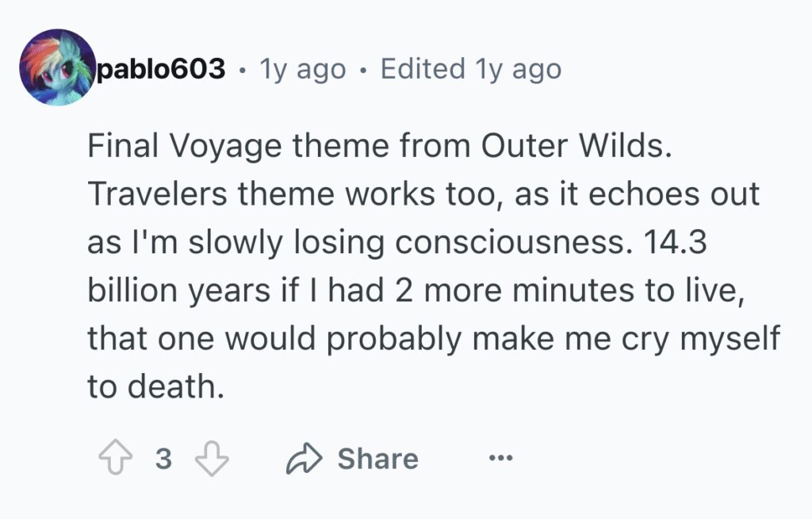Click the "Edited 1y ago" label

471,69
